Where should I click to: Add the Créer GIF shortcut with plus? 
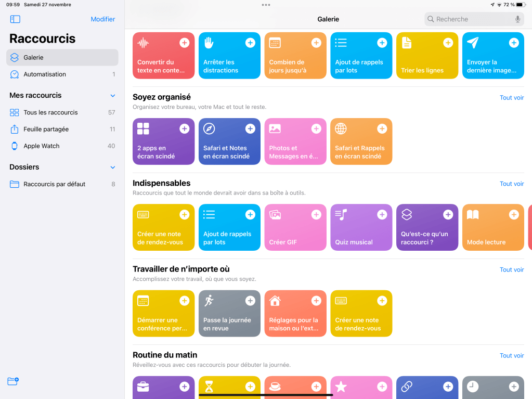point(316,215)
